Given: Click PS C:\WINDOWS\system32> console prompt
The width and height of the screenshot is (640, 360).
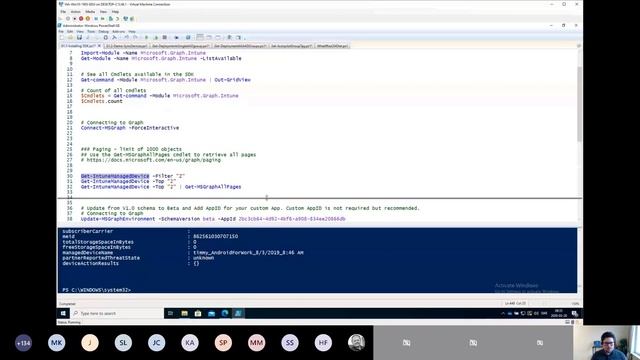Looking at the screenshot, I should coord(97,290).
